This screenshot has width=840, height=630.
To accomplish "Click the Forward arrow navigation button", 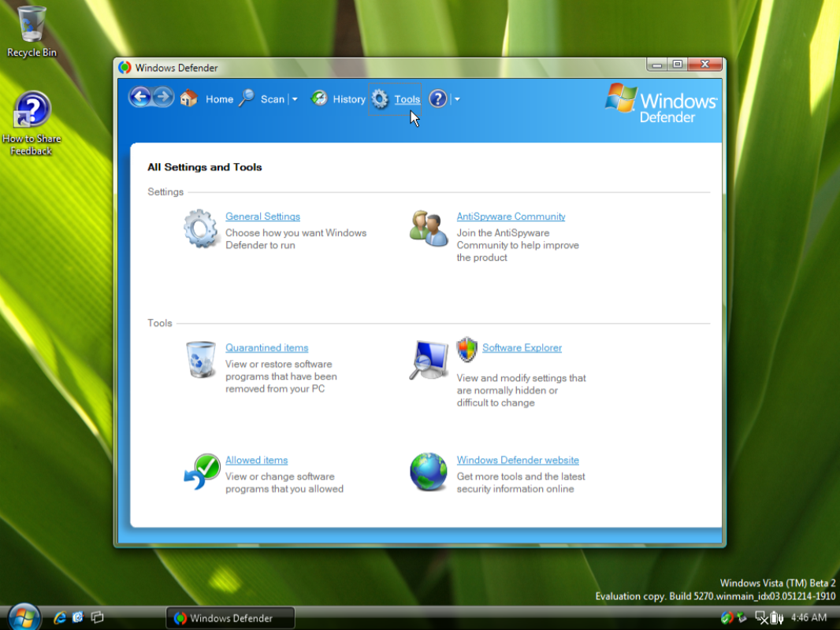I will [x=163, y=98].
